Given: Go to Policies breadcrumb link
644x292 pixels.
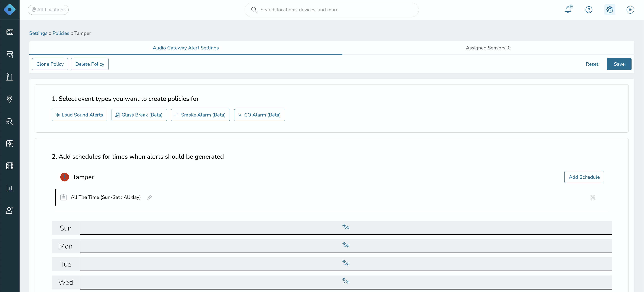Looking at the screenshot, I should point(61,33).
